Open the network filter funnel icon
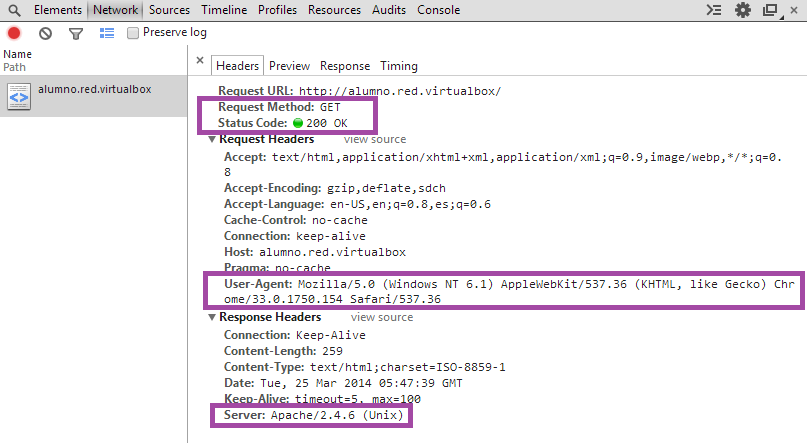 [x=76, y=33]
